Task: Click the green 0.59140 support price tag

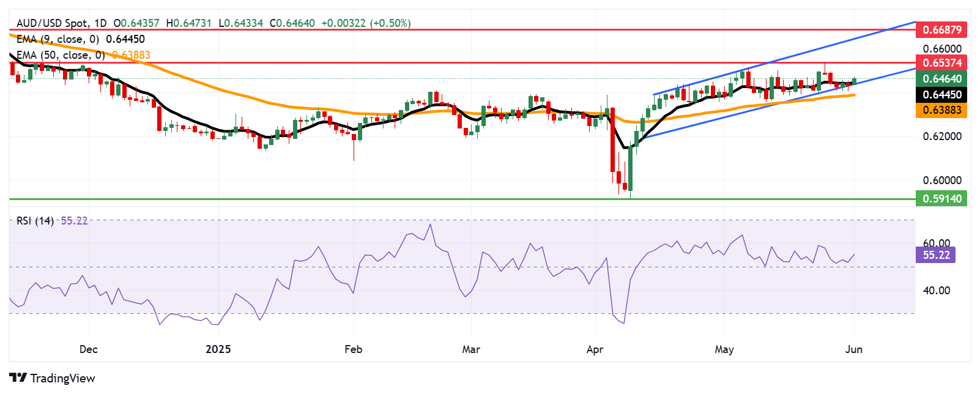Action: tap(941, 198)
